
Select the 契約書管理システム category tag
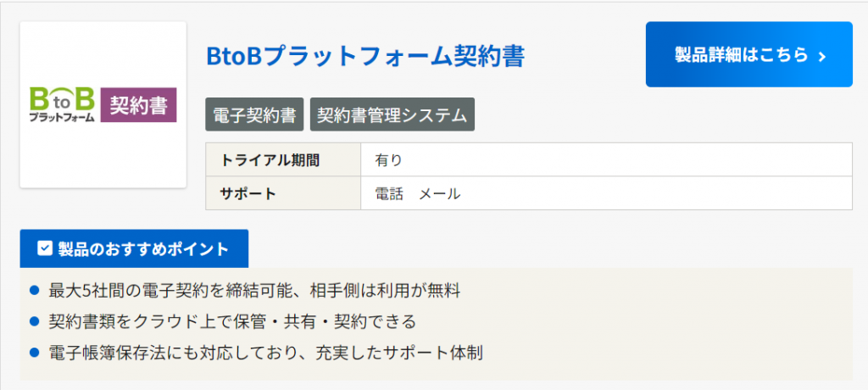pos(392,115)
